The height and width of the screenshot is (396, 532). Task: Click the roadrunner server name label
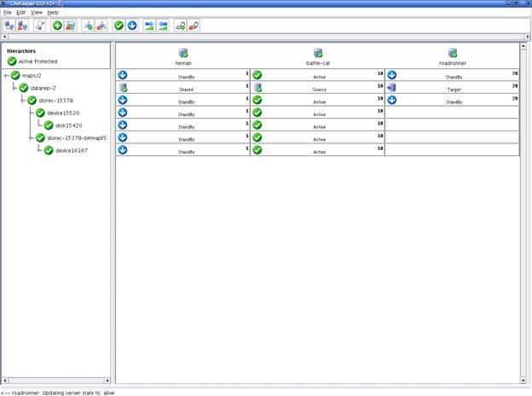click(x=453, y=63)
